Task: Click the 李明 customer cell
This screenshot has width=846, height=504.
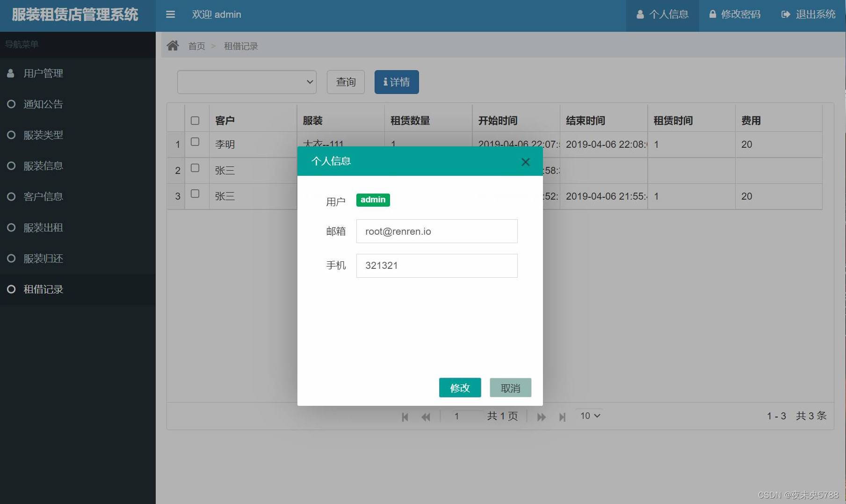Action: [253, 144]
